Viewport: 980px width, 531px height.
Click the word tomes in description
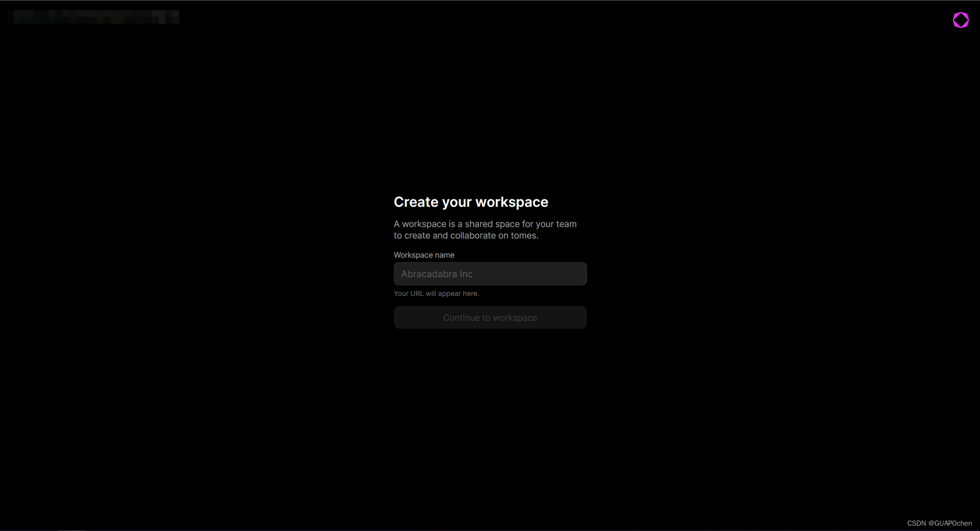click(523, 236)
